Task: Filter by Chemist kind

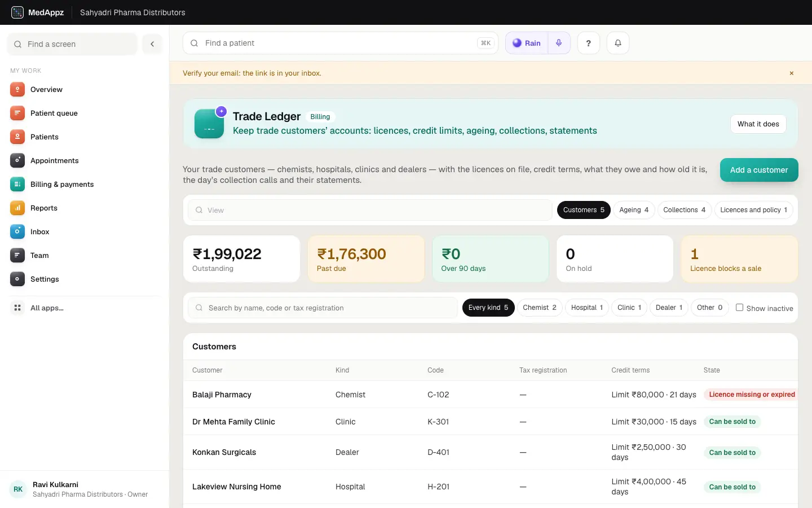Action: tap(540, 308)
